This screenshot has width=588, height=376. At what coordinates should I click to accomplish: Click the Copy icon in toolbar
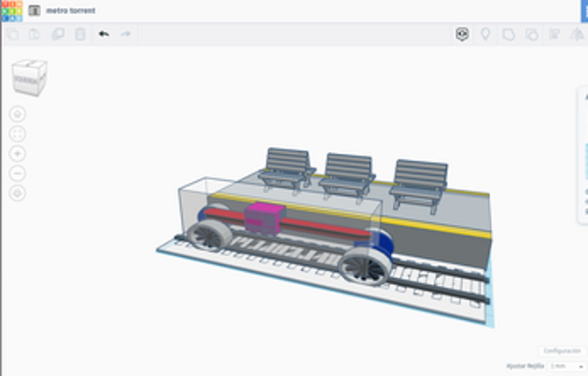pyautogui.click(x=12, y=34)
